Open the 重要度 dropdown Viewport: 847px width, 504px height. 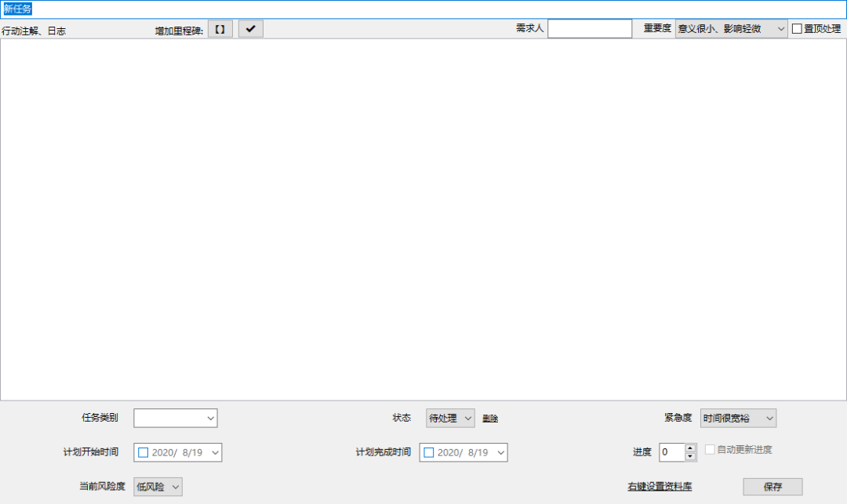point(731,29)
